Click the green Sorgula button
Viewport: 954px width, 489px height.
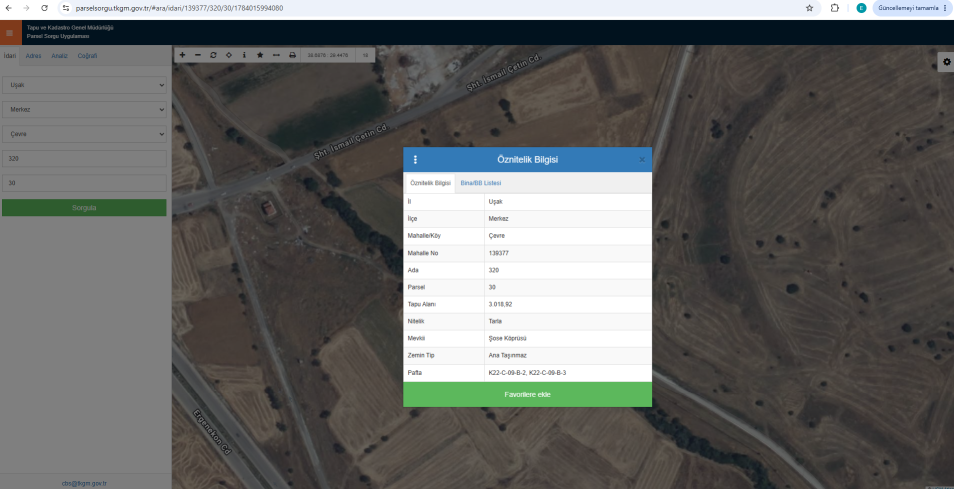tap(84, 207)
